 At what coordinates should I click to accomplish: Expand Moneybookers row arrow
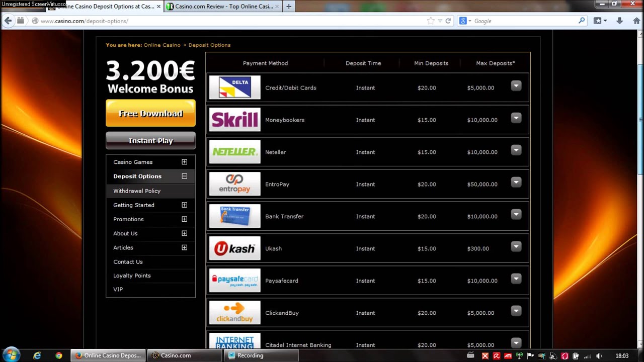point(516,118)
